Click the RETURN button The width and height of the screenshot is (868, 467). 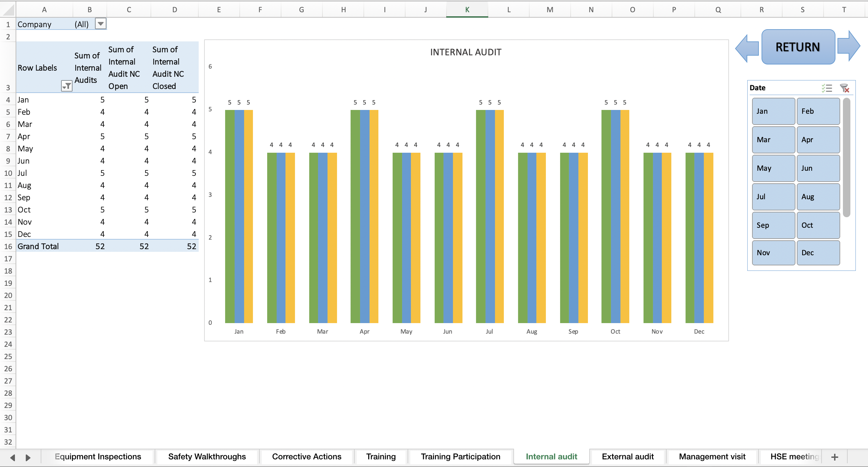[798, 47]
